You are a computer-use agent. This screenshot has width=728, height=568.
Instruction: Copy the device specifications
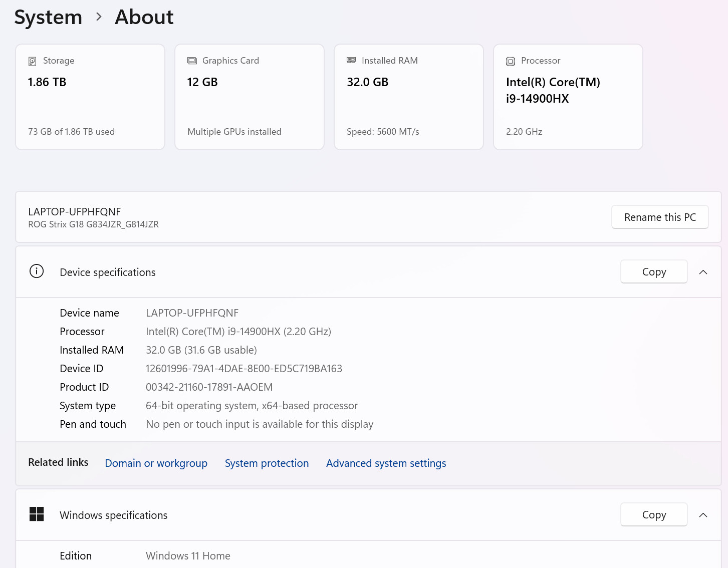point(654,271)
